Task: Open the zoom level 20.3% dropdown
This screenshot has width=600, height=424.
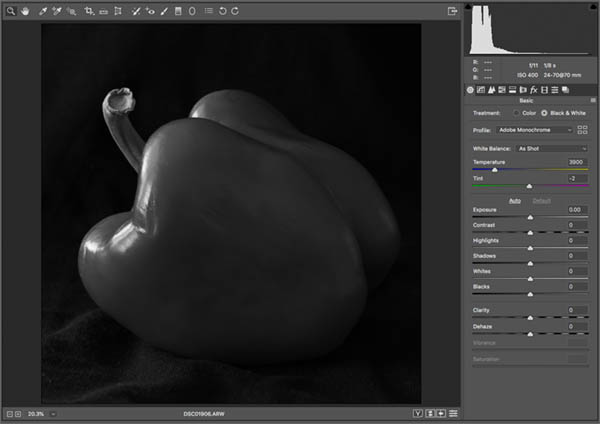Action: point(53,414)
